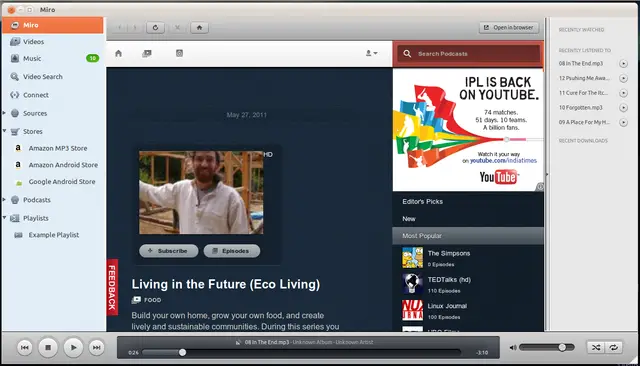Subscribe to Living in the Future
This screenshot has width=640, height=366.
[169, 251]
